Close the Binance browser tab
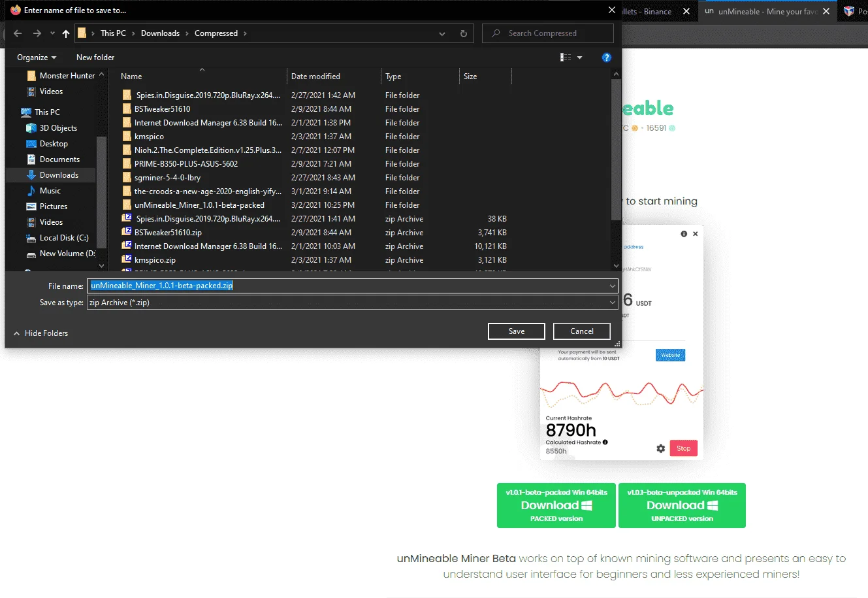 [686, 11]
